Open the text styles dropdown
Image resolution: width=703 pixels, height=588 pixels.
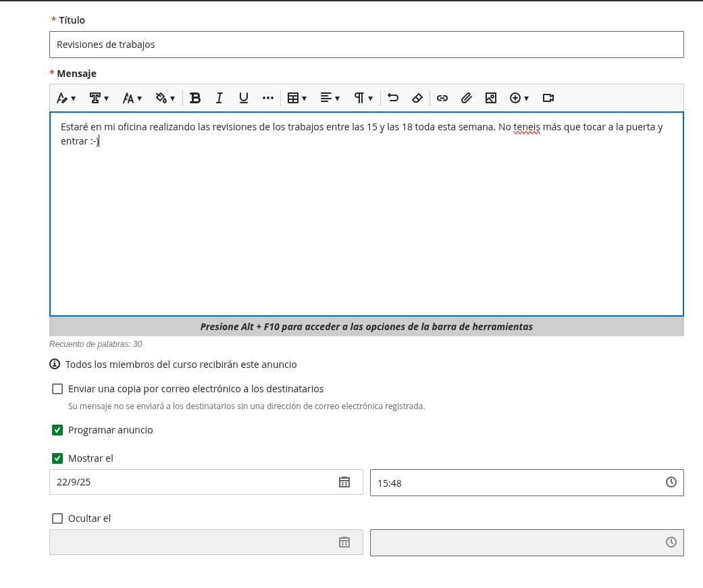(x=66, y=98)
